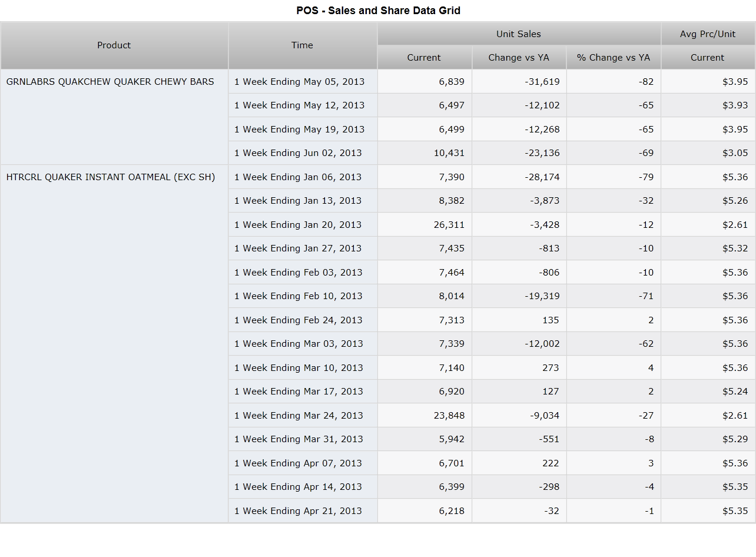Click the unit sales value 6,839
Image resolution: width=756 pixels, height=557 pixels.
[452, 82]
